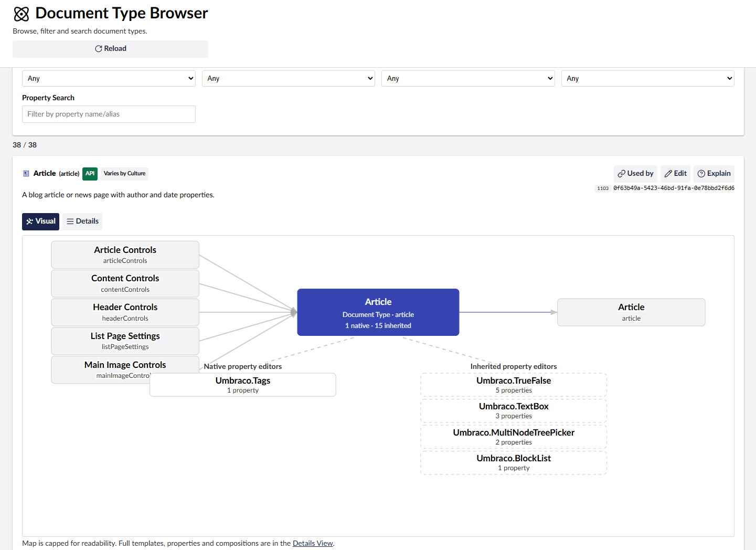
Task: Select the Umbraco.Tags property editor box
Action: [243, 385]
